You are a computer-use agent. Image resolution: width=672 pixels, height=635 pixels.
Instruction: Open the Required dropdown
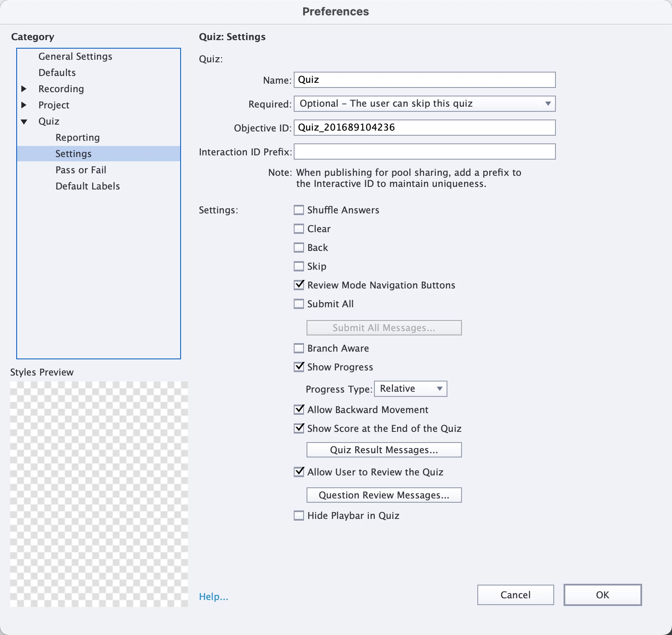425,104
